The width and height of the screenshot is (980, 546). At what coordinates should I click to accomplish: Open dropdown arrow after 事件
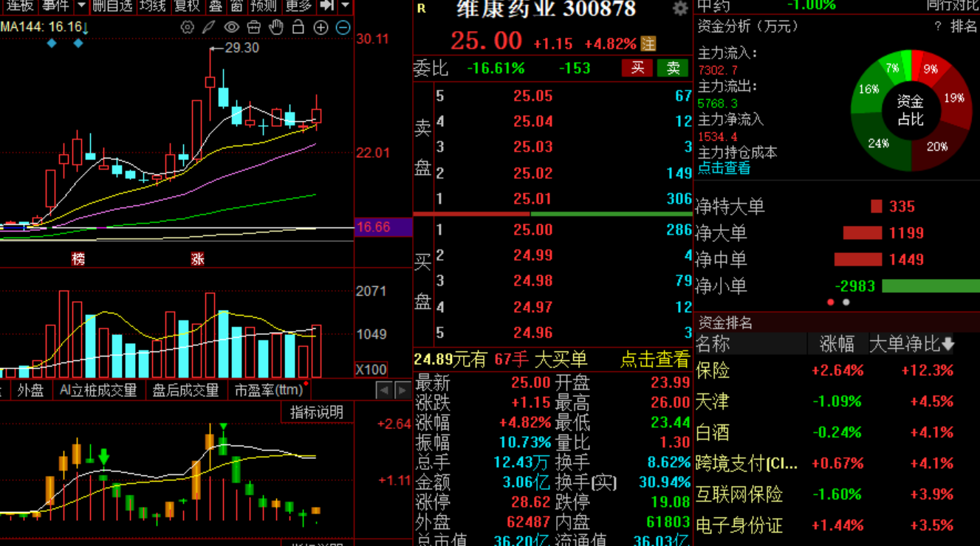click(x=82, y=6)
